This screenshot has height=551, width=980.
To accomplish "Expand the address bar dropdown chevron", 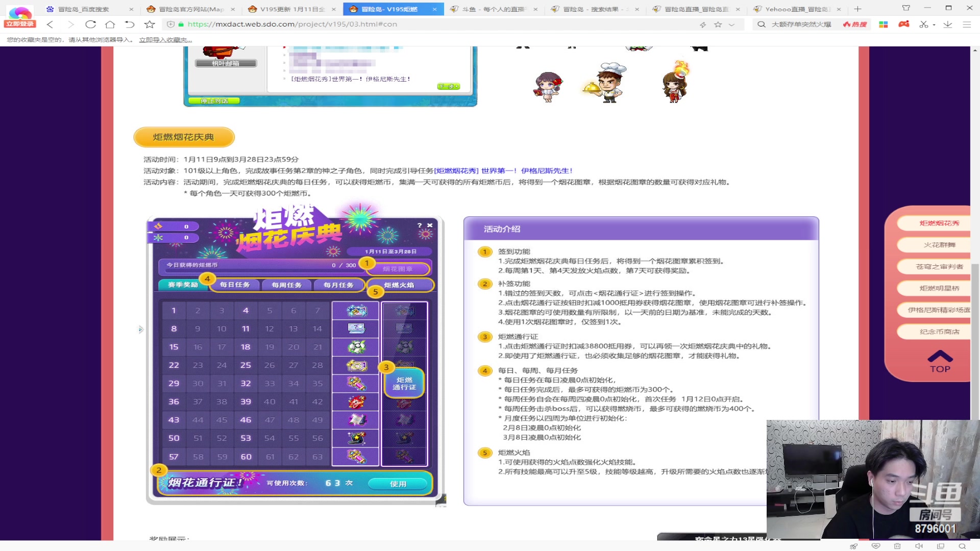I will [x=732, y=24].
